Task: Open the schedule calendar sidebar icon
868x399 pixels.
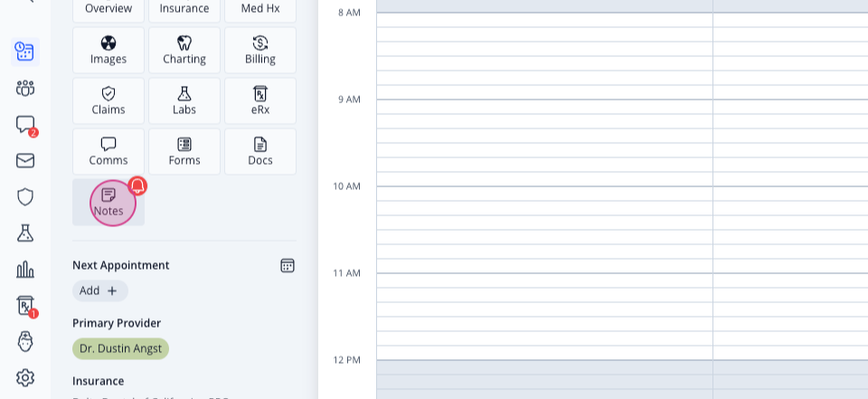Action: 25,52
